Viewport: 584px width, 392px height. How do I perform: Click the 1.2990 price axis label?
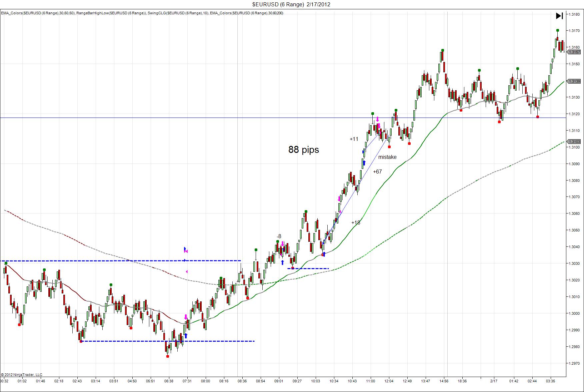click(575, 330)
